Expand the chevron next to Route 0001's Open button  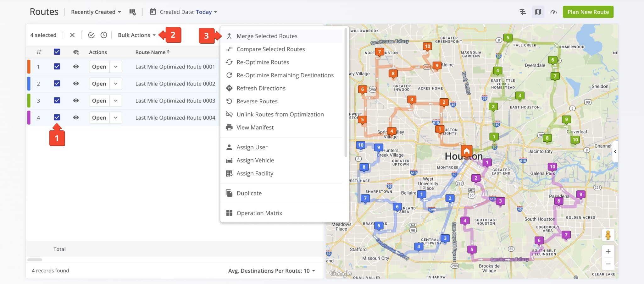116,67
